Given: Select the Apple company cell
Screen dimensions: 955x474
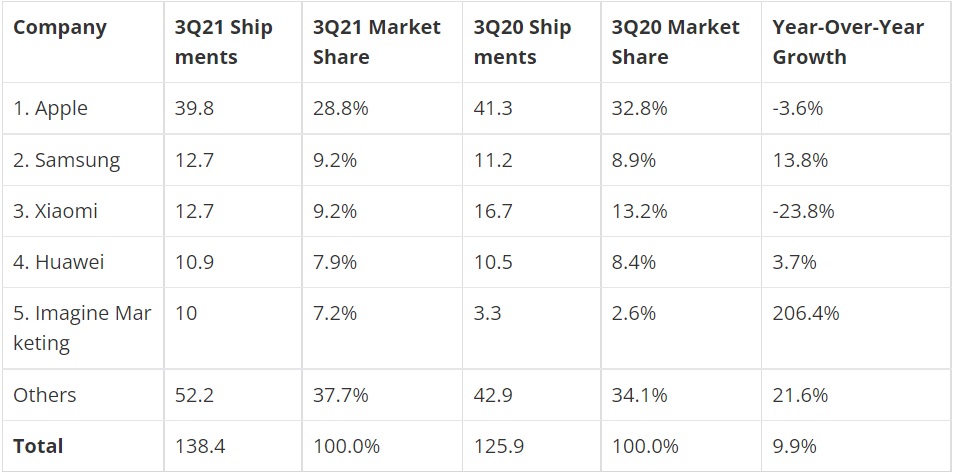Looking at the screenshot, I should pyautogui.click(x=51, y=108).
